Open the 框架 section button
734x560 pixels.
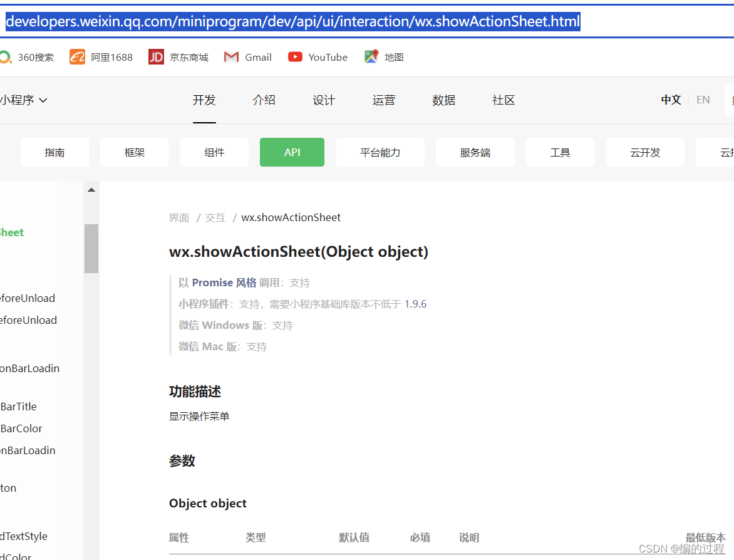135,152
